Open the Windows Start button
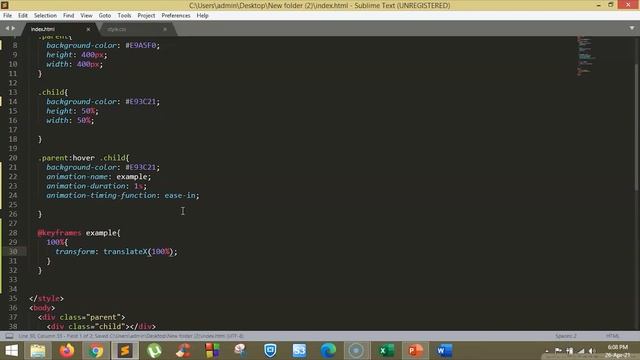The width and height of the screenshot is (640, 360). coord(11,351)
